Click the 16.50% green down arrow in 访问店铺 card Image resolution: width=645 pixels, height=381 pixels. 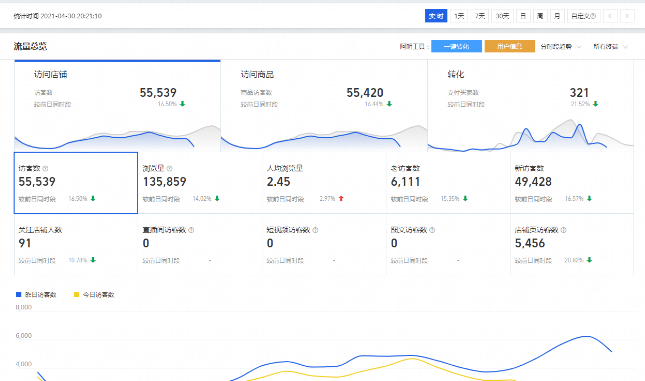183,104
